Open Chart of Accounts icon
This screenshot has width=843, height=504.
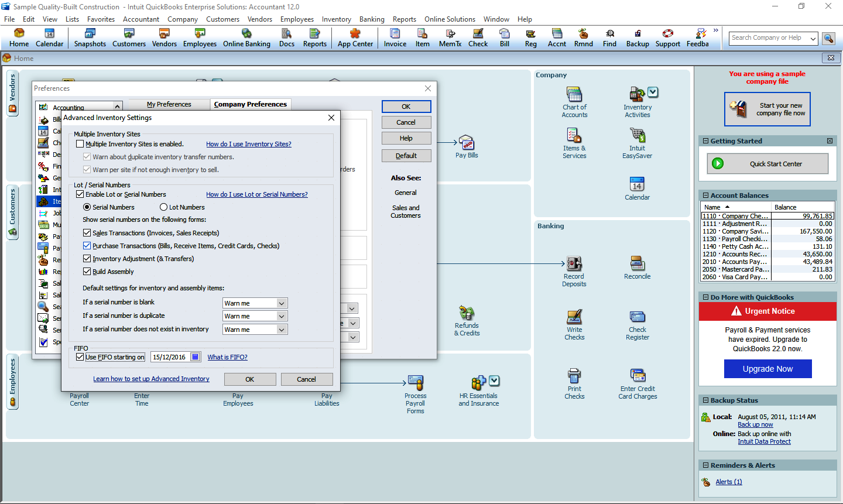point(574,102)
